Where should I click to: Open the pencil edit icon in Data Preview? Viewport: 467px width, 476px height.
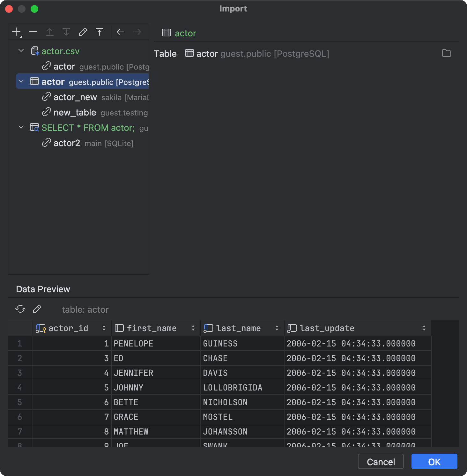point(37,309)
